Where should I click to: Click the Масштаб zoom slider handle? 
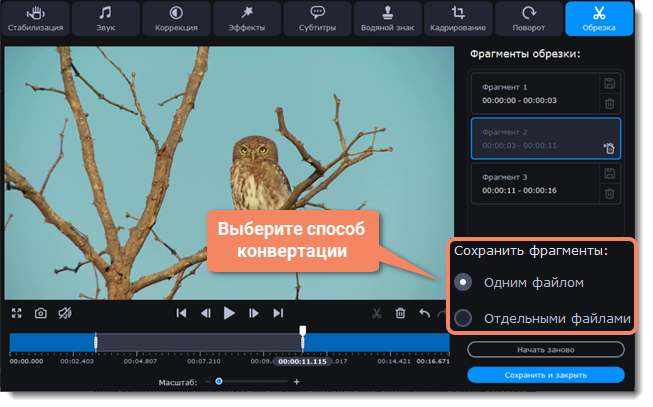click(218, 381)
